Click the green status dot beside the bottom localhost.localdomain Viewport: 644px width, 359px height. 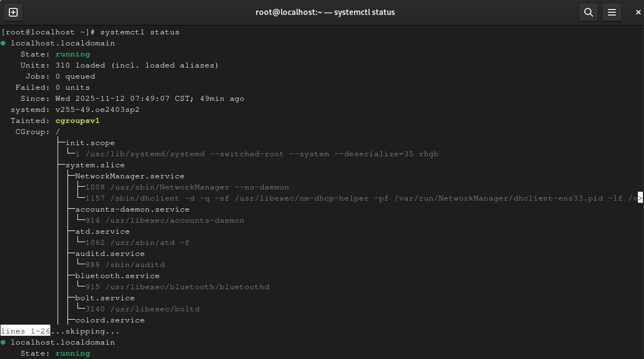point(3,342)
